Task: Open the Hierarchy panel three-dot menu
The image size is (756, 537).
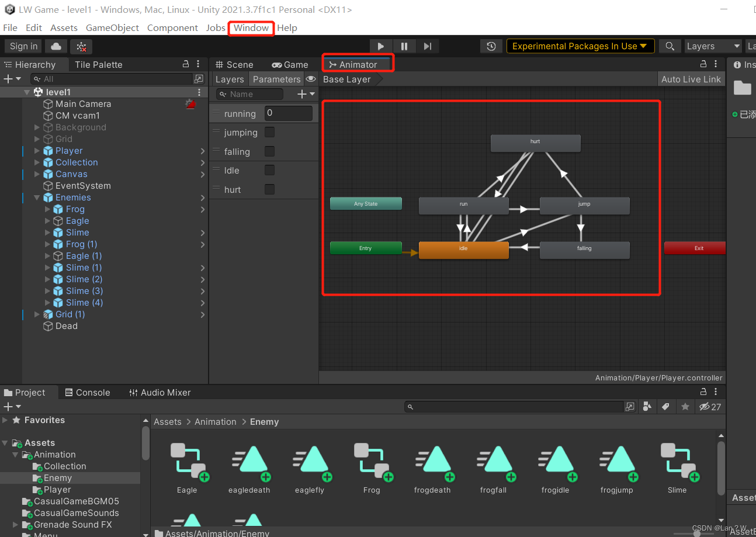Action: [199, 64]
